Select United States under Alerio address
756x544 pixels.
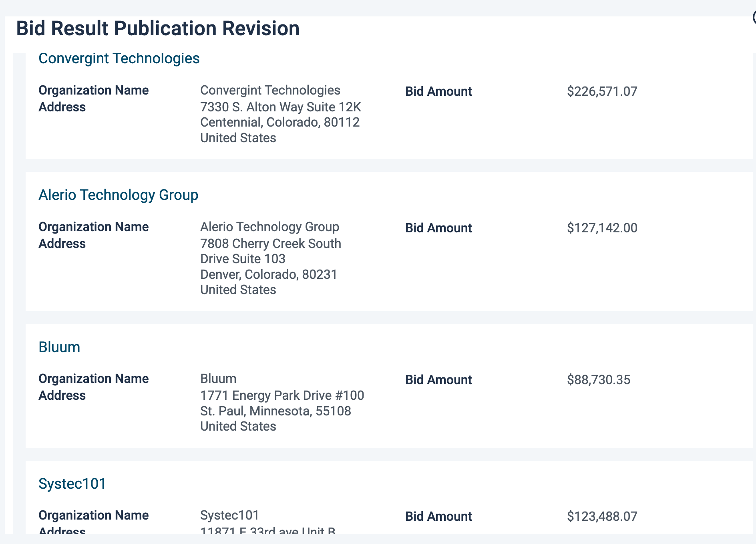click(238, 290)
